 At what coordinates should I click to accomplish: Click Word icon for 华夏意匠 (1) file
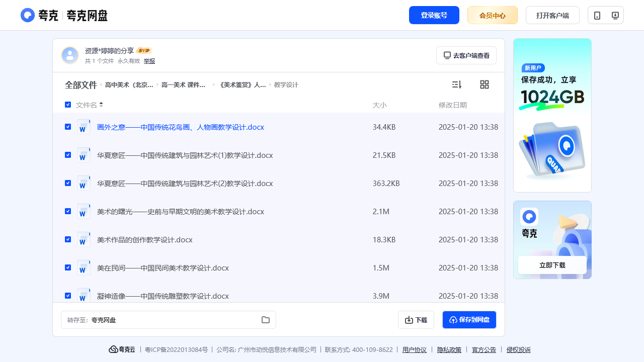(84, 155)
